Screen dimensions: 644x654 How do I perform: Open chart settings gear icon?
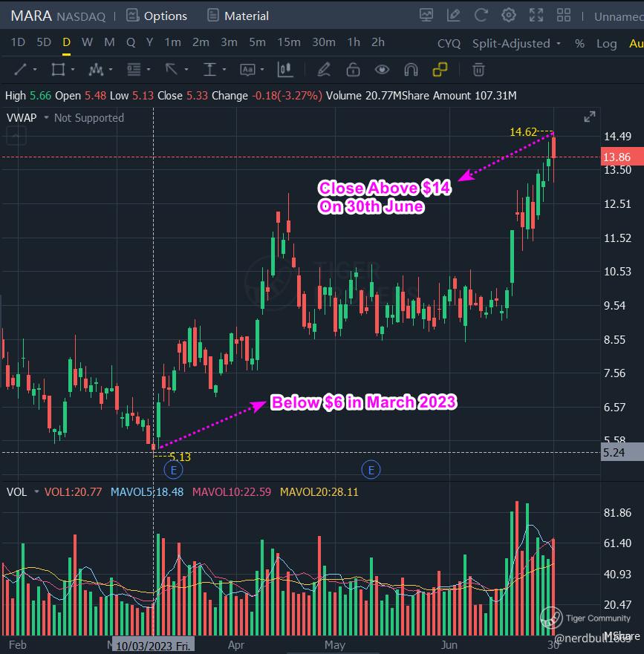pos(508,16)
